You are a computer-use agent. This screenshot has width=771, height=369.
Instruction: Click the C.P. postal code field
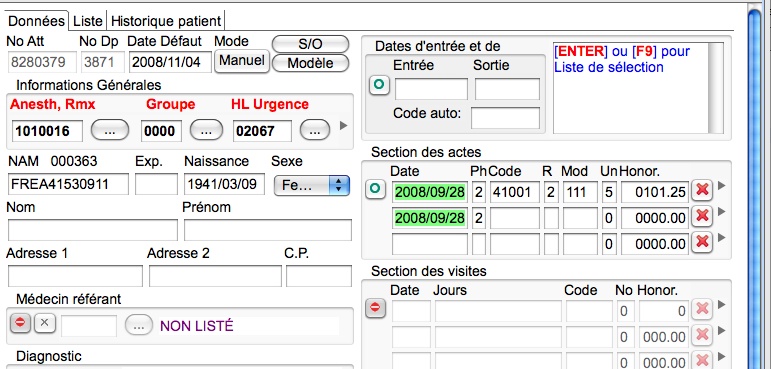point(319,276)
